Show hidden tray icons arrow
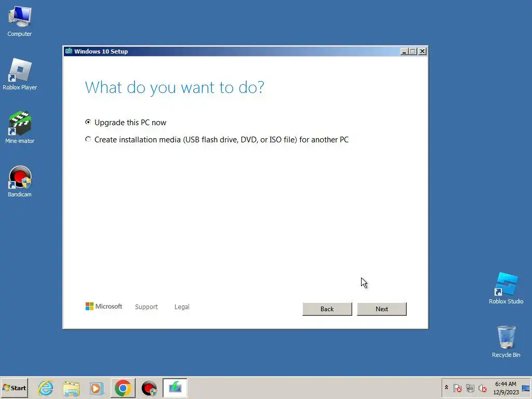The image size is (532, 399). click(446, 388)
